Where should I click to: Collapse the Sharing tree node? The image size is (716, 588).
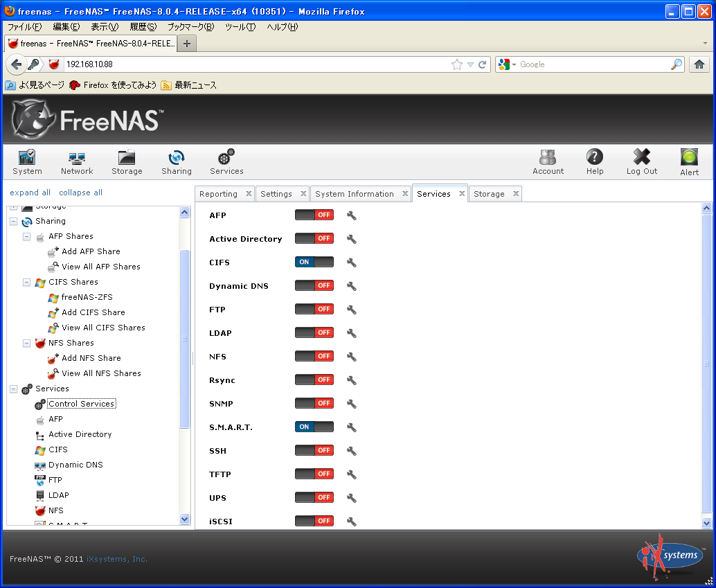pos(14,222)
